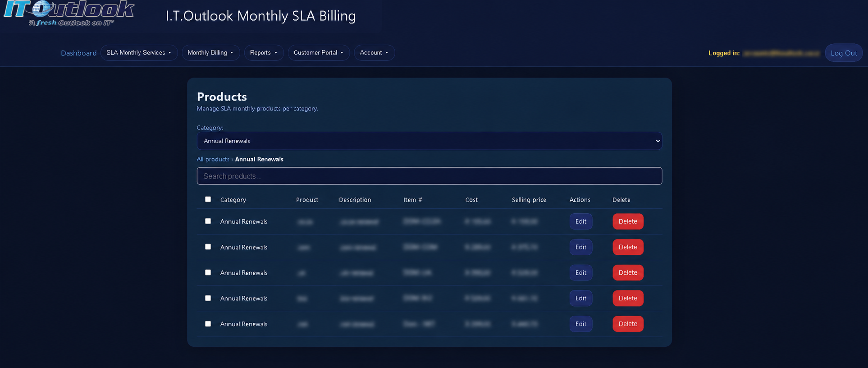Delete the second product row
Screen dimensions: 868x368
[628, 247]
